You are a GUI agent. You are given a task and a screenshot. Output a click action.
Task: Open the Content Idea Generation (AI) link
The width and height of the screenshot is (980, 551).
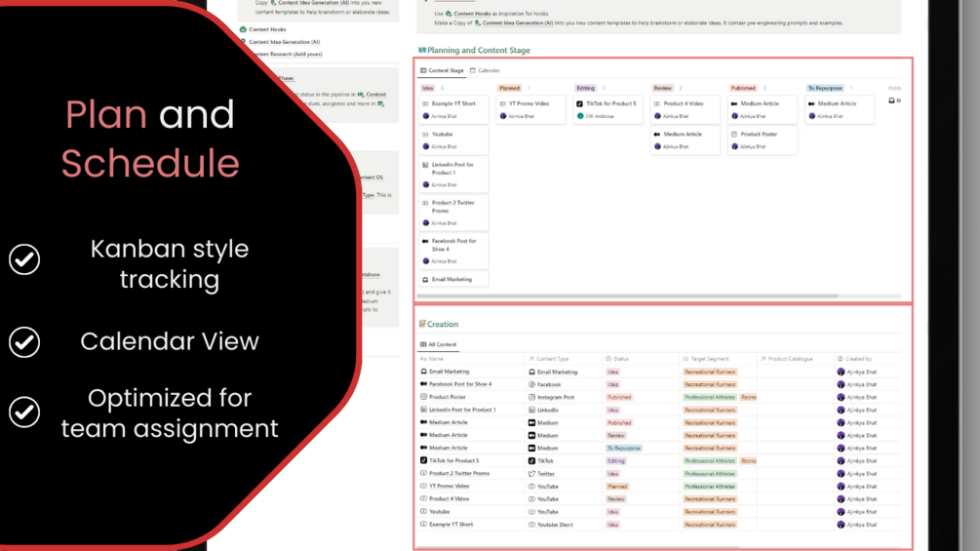tap(285, 42)
